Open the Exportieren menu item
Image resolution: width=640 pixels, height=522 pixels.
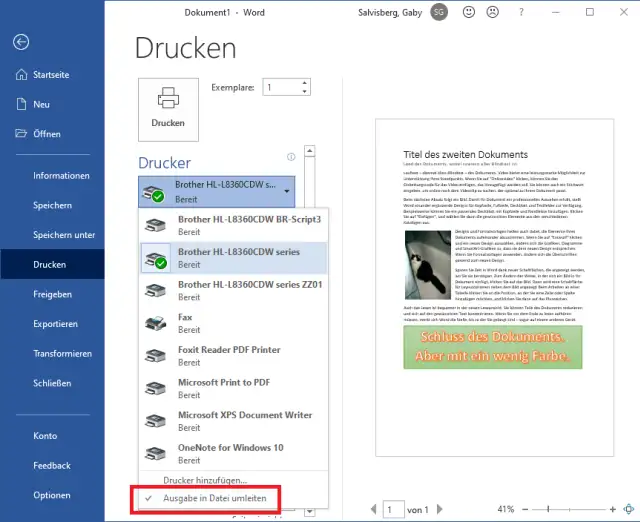click(57, 325)
